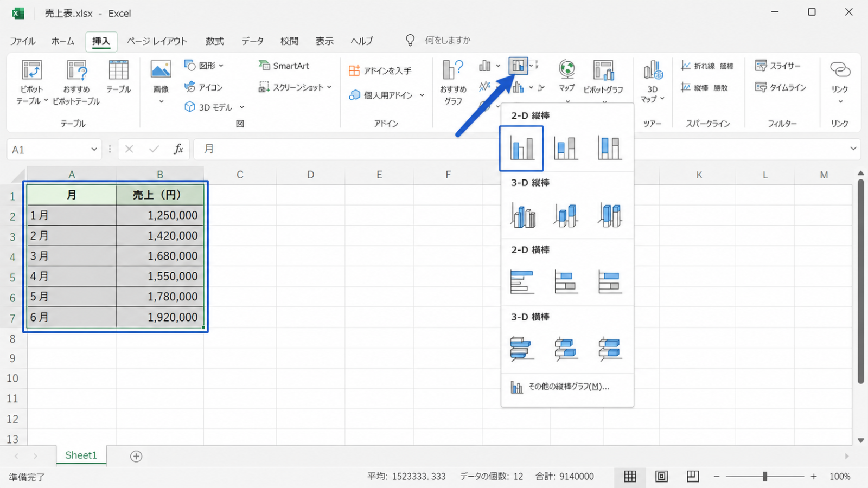Select the 2-D 100% stacked bar chart
The image size is (868, 488).
pyautogui.click(x=610, y=282)
